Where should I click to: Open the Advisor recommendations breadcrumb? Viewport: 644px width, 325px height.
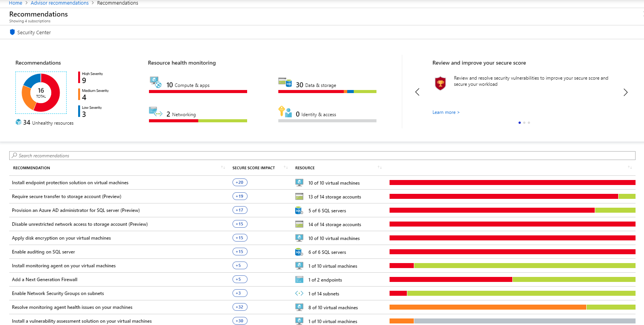pos(60,3)
